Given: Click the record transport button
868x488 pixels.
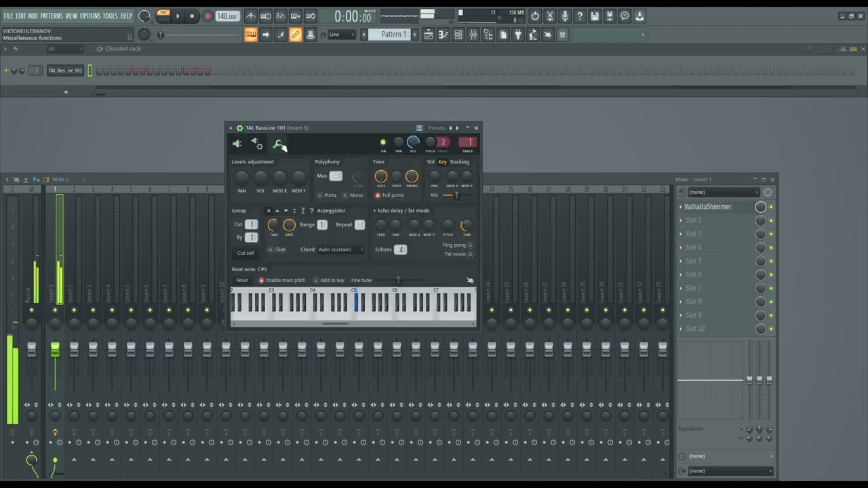Looking at the screenshot, I should (208, 16).
